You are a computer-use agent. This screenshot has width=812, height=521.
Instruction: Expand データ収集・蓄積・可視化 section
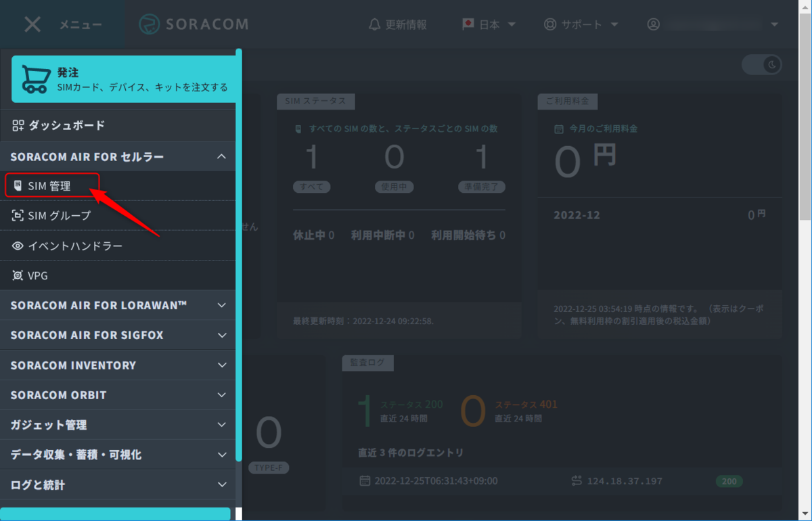tap(118, 455)
